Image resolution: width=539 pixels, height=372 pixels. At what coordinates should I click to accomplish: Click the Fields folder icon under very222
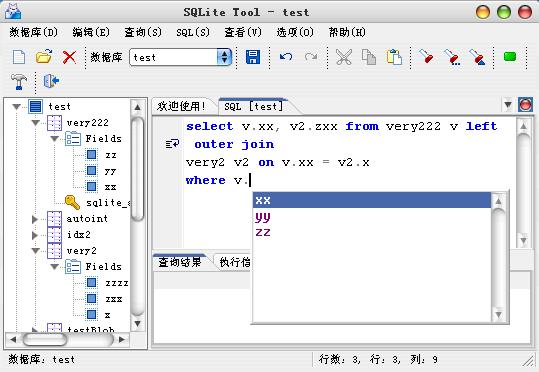point(73,139)
